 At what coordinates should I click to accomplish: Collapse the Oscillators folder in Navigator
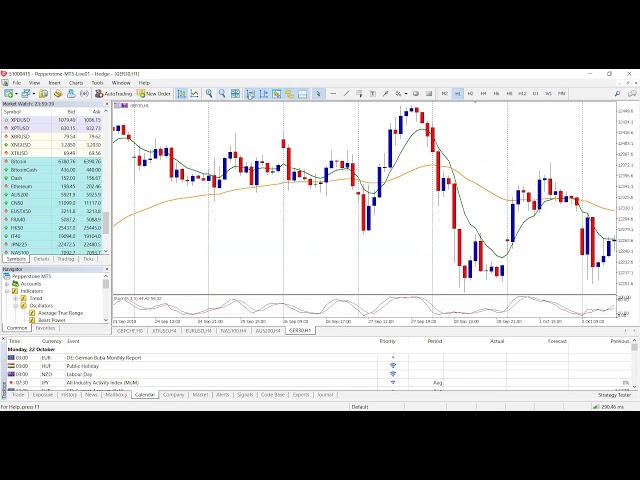pyautogui.click(x=16, y=305)
